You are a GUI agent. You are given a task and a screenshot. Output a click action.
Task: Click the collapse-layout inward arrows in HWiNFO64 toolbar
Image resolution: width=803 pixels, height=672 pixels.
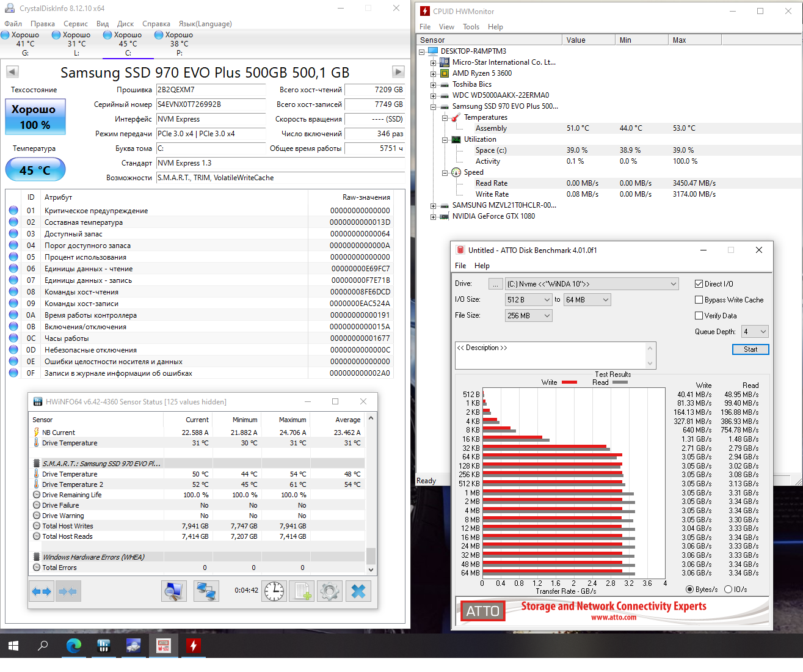click(x=68, y=591)
